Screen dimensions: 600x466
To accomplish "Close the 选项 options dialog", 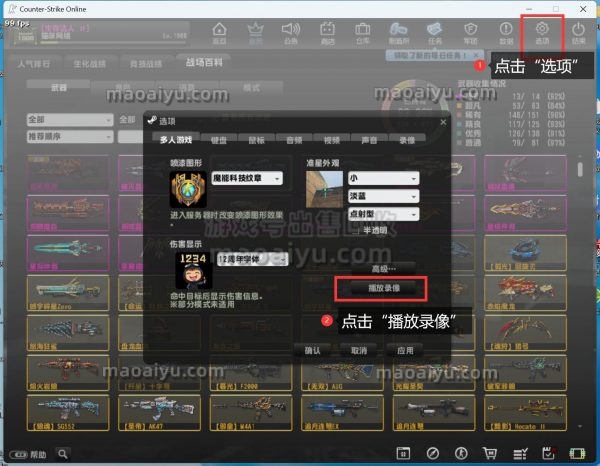I will 443,122.
